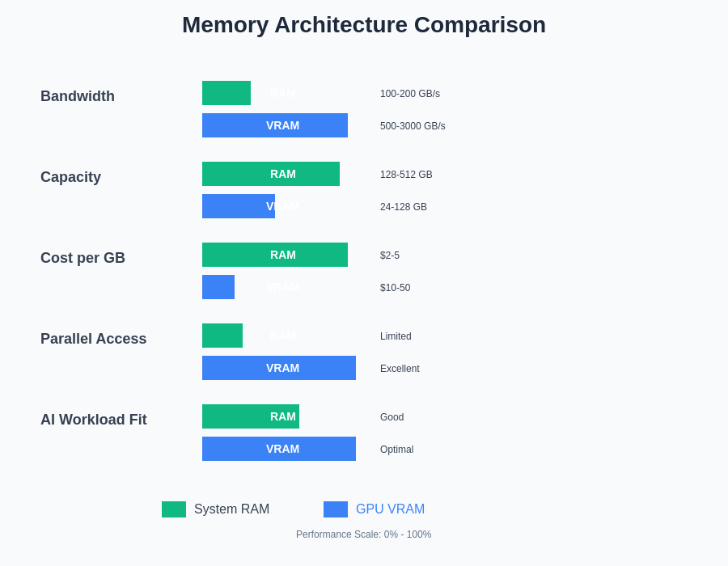728x566 pixels.
Task: Click the Excellent rating text
Action: coord(400,369)
